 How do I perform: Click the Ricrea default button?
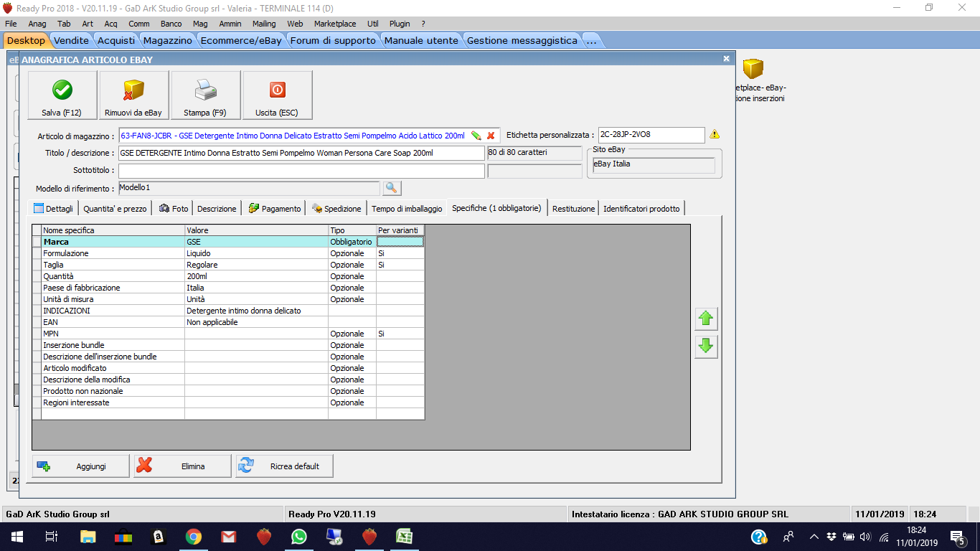point(285,466)
